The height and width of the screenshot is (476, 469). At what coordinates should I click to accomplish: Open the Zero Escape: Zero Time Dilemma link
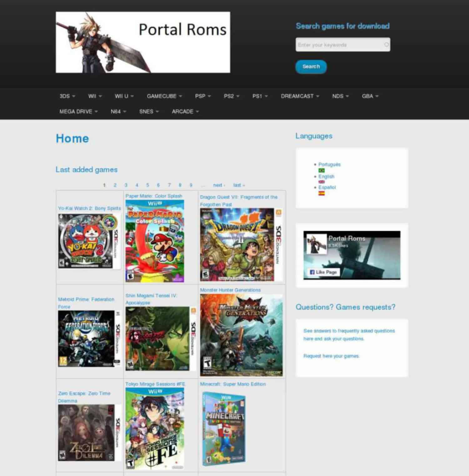[84, 397]
